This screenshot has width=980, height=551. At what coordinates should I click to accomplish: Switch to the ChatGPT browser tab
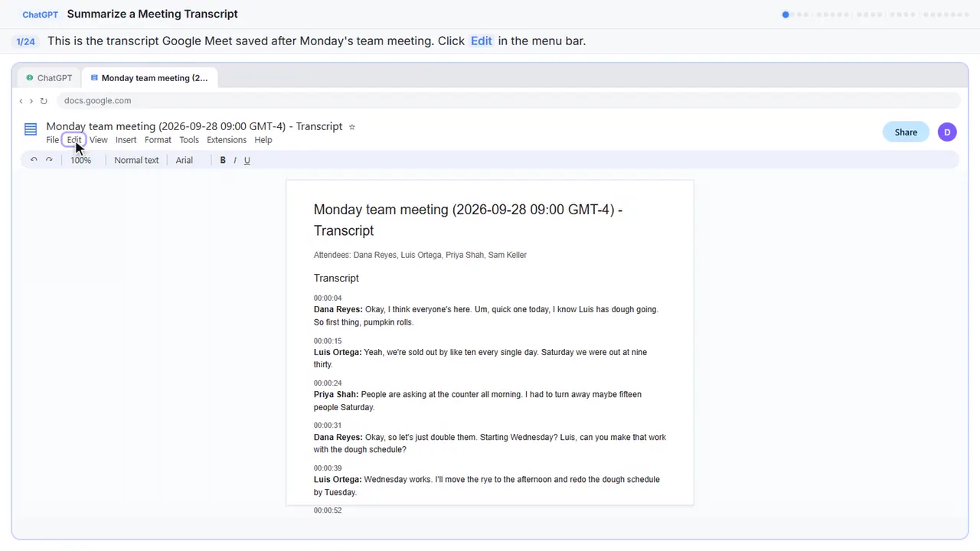(49, 78)
